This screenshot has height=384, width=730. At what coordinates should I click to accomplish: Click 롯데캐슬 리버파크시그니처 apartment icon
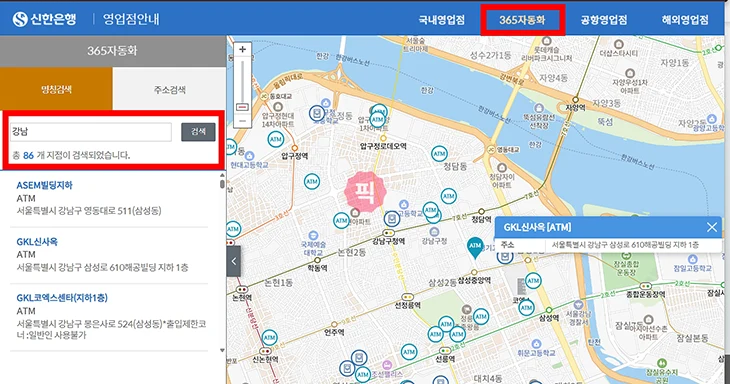pos(547,41)
